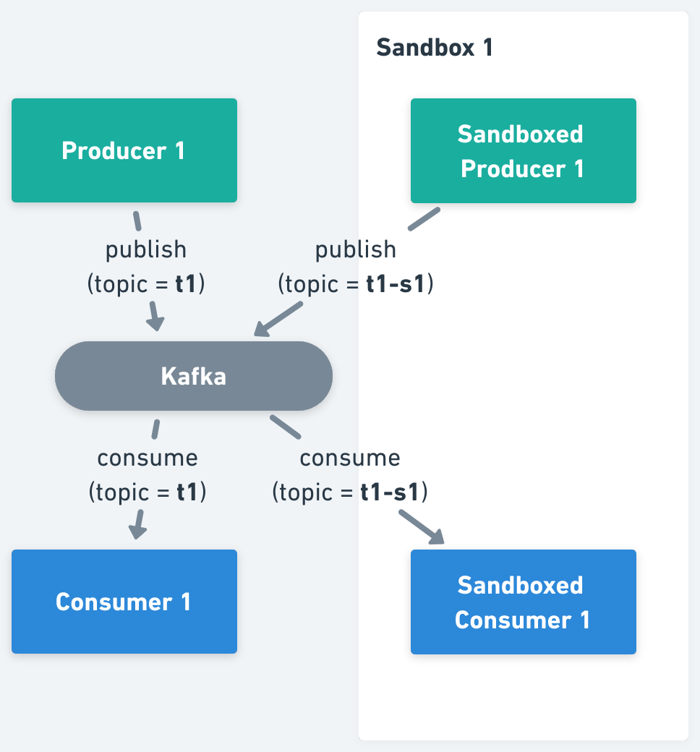Viewport: 700px width, 752px height.
Task: Click the Sandbox 1 heading
Action: tap(435, 48)
